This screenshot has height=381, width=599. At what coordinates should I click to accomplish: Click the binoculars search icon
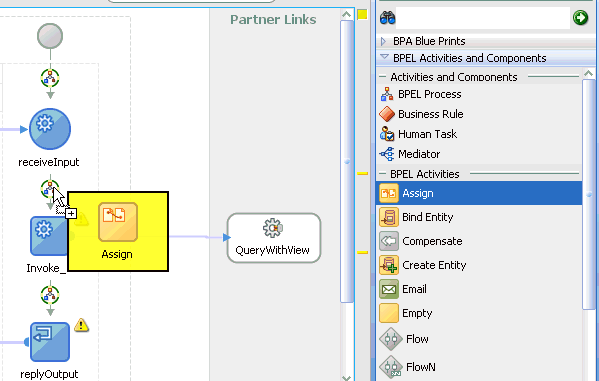(387, 18)
